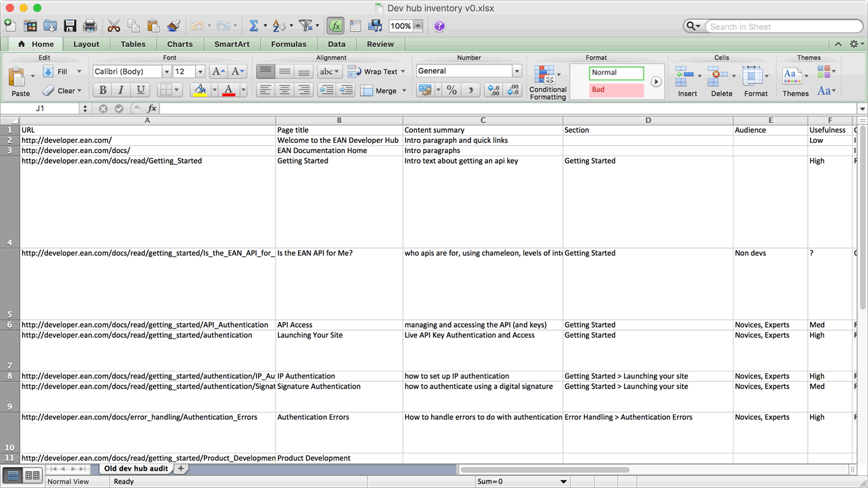Image resolution: width=868 pixels, height=488 pixels.
Task: Increase decimal places
Action: [494, 90]
